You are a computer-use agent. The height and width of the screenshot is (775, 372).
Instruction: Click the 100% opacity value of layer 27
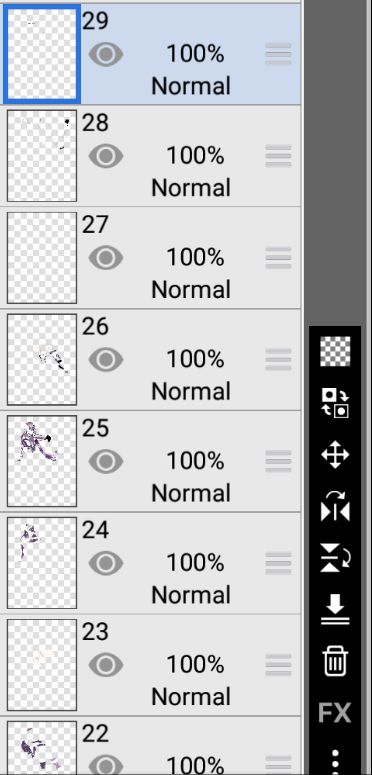pos(195,258)
